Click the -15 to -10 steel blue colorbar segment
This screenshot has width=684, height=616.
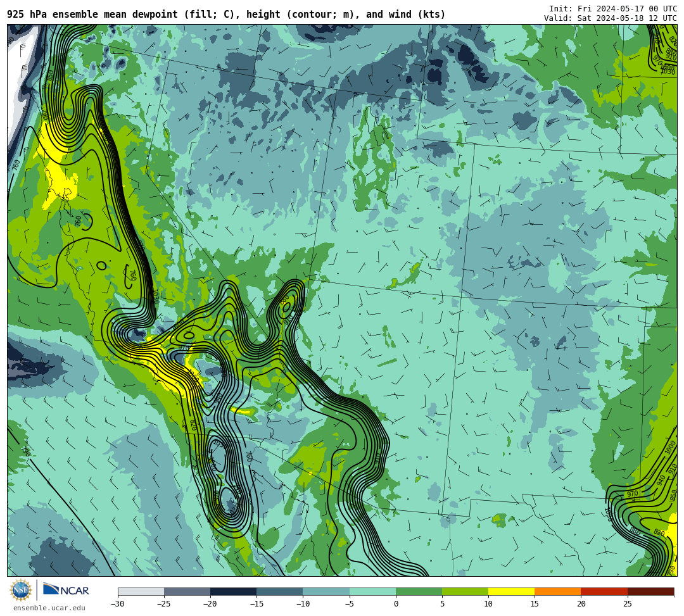click(x=280, y=591)
